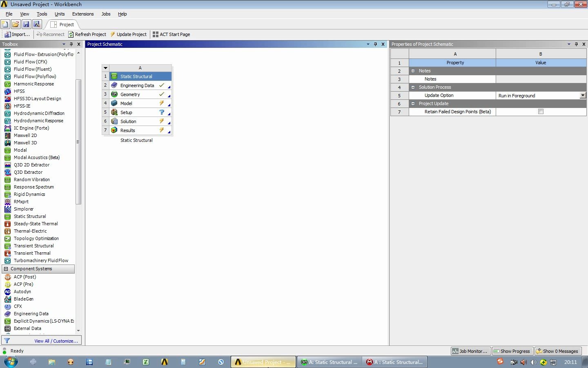588x368 pixels.
Task: Open the Toolbox panel options dropdown
Action: (64, 44)
